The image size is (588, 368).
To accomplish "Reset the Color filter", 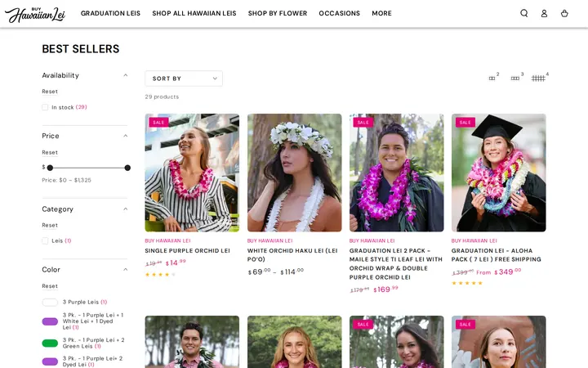I will pyautogui.click(x=50, y=286).
